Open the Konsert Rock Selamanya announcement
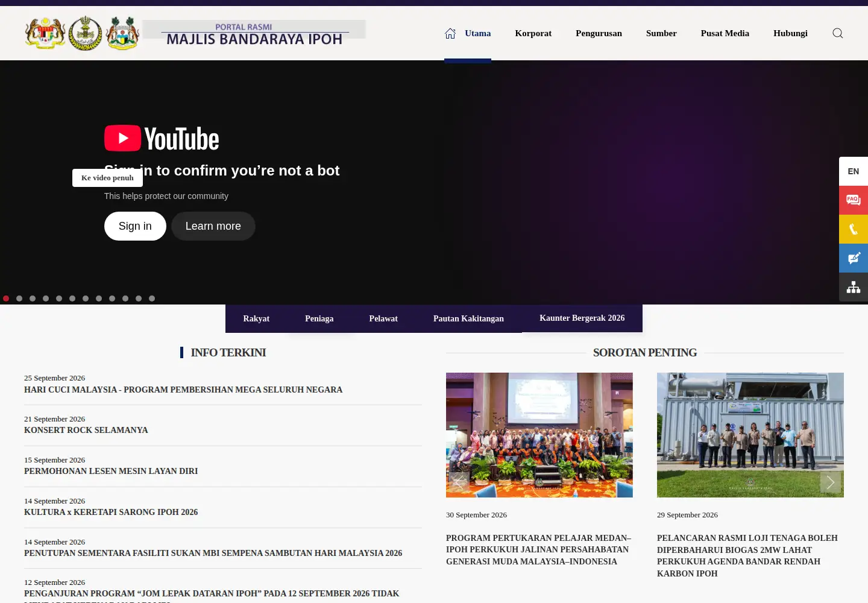This screenshot has width=868, height=603. click(86, 430)
